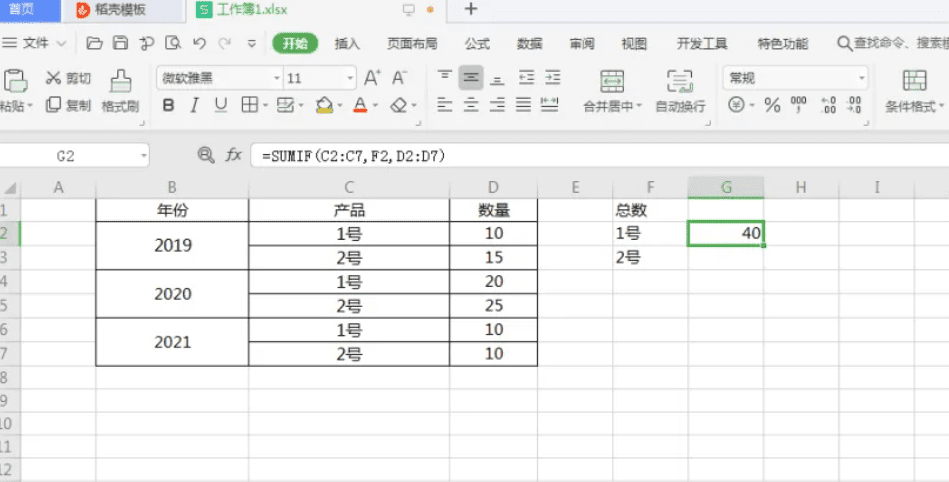Click the increase decimal places icon
Image resolution: width=949 pixels, height=482 pixels.
[828, 105]
